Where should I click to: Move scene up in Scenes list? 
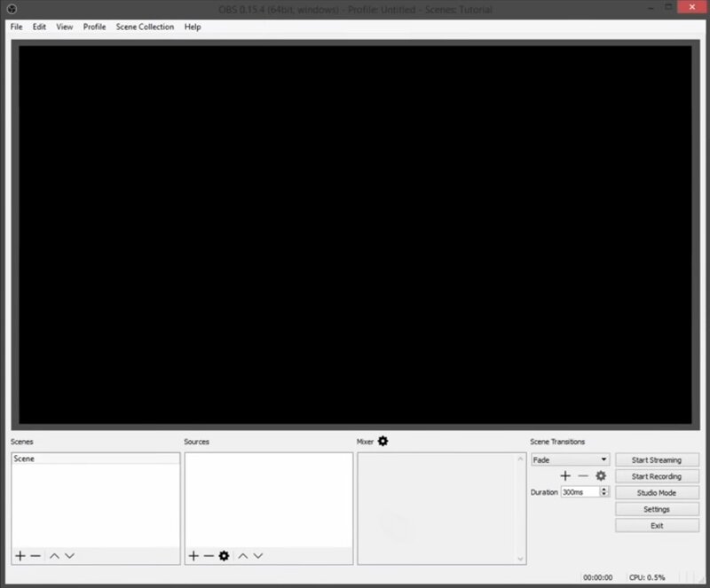click(54, 555)
